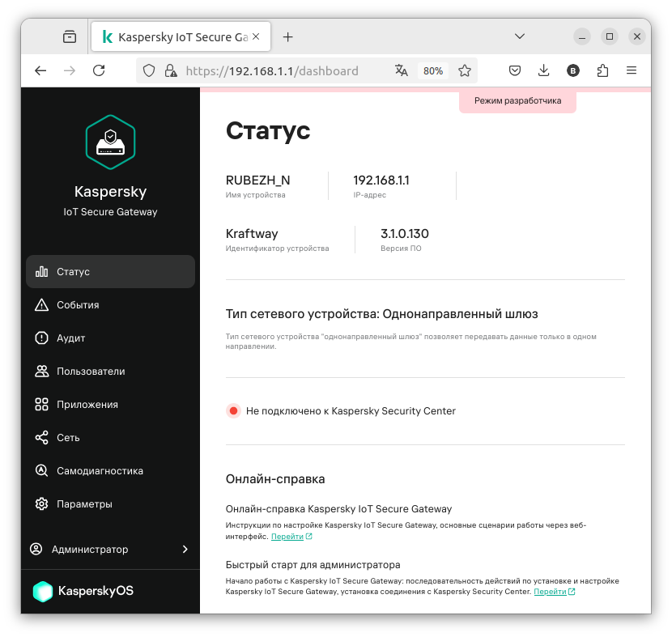Click Не подключено к Kaspersky Security Center text

pos(351,411)
